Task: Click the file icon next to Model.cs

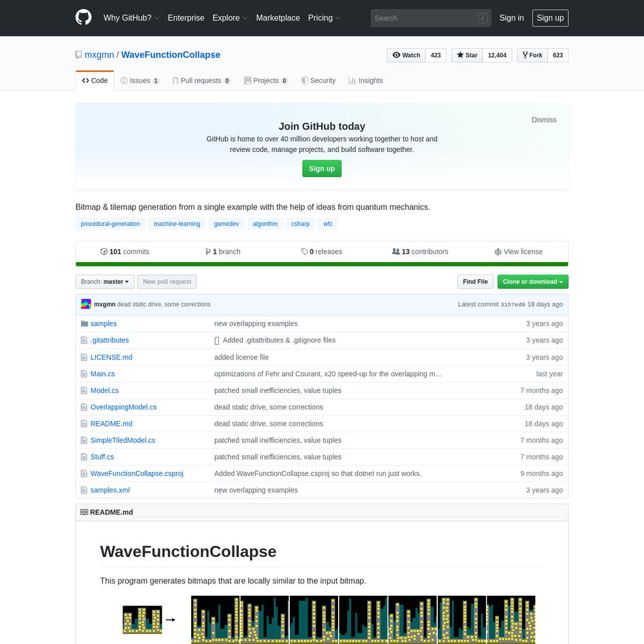Action: (84, 390)
